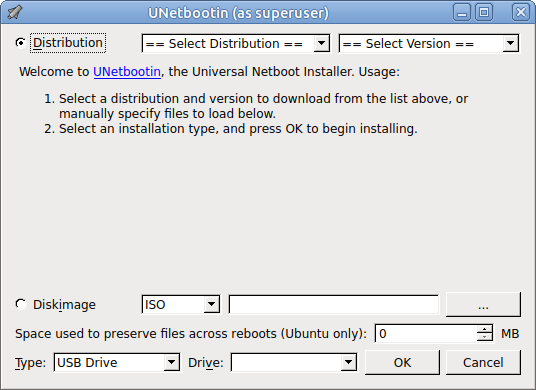Open the Select Distribution dropdown
The width and height of the screenshot is (536, 390).
(236, 43)
